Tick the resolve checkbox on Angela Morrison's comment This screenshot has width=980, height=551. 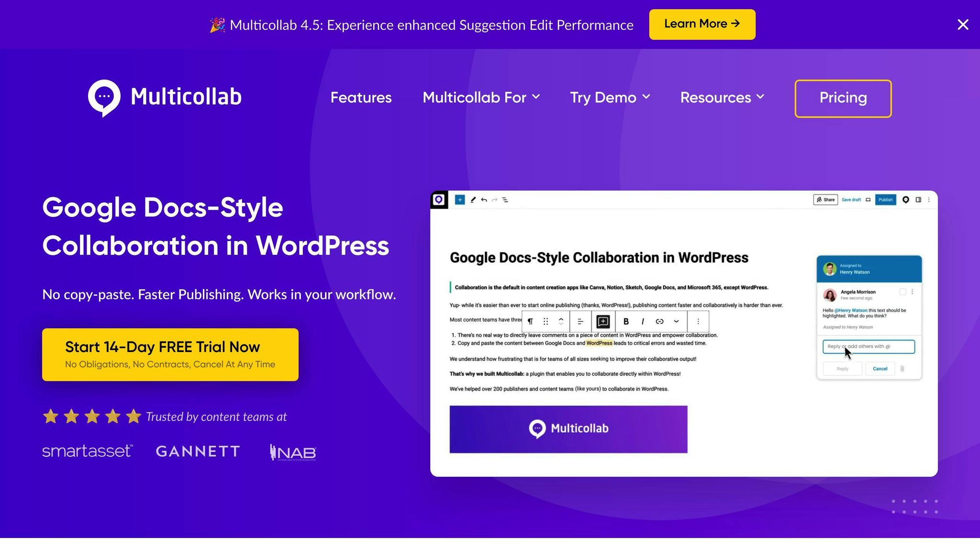coord(902,292)
